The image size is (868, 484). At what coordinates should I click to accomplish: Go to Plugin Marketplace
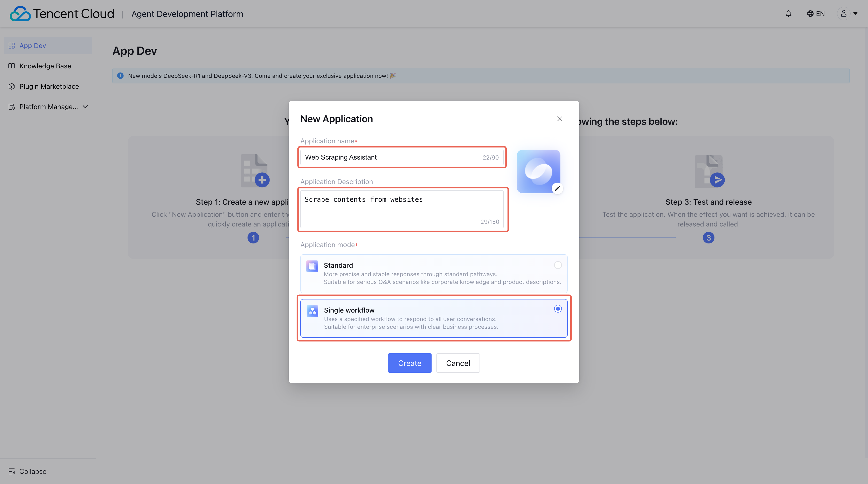pos(49,86)
